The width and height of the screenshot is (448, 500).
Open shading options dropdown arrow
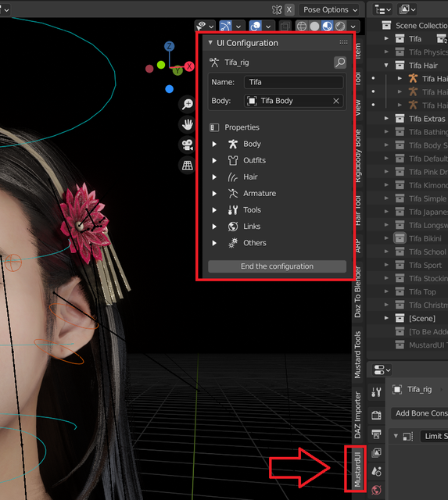point(353,27)
